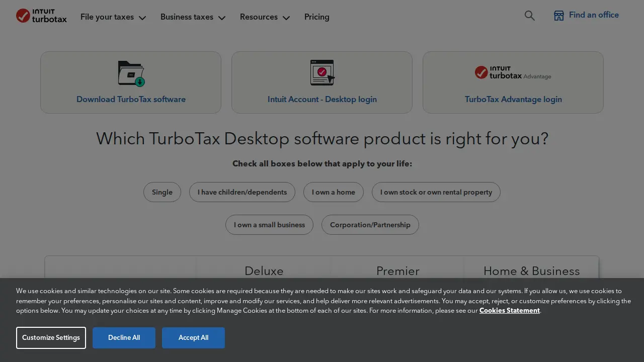The width and height of the screenshot is (644, 362).
Task: Toggle I have children/dependents chip
Action: coord(242,192)
